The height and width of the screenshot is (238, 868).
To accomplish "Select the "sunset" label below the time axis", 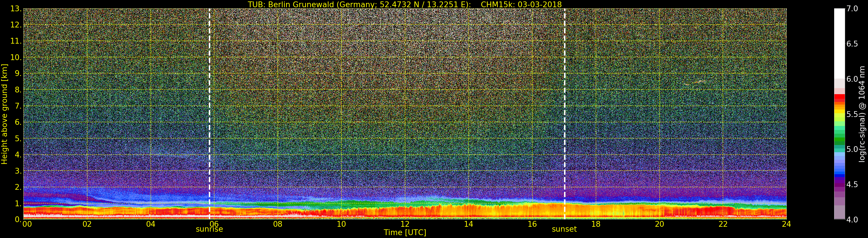I will pos(564,229).
